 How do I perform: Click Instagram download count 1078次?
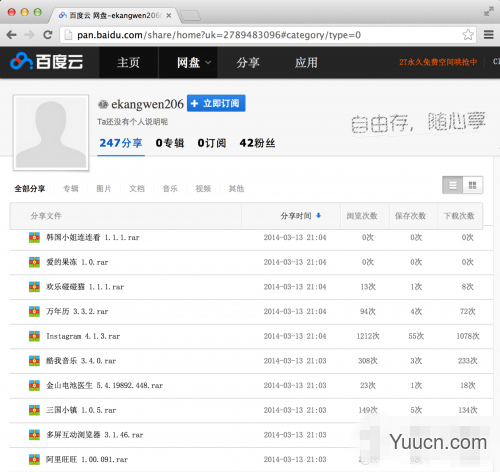click(x=468, y=336)
